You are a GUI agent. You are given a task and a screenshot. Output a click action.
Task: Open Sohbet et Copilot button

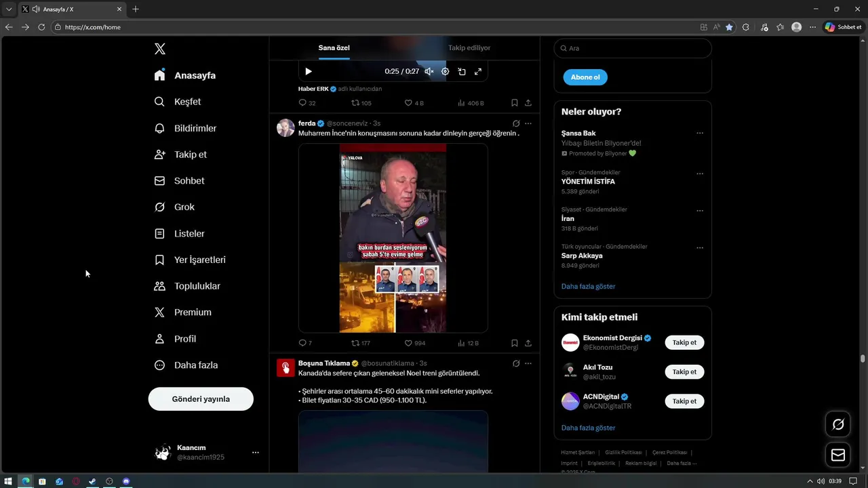843,27
